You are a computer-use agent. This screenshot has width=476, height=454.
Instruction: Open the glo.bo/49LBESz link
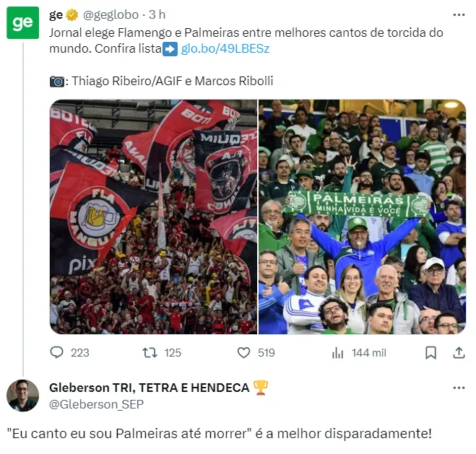pyautogui.click(x=225, y=48)
